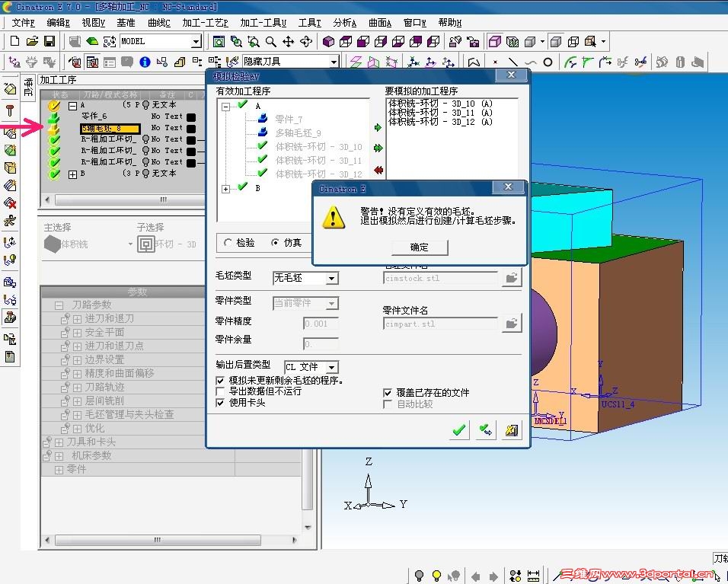728x584 pixels.
Task: Open the 分析A menu
Action: [x=344, y=23]
